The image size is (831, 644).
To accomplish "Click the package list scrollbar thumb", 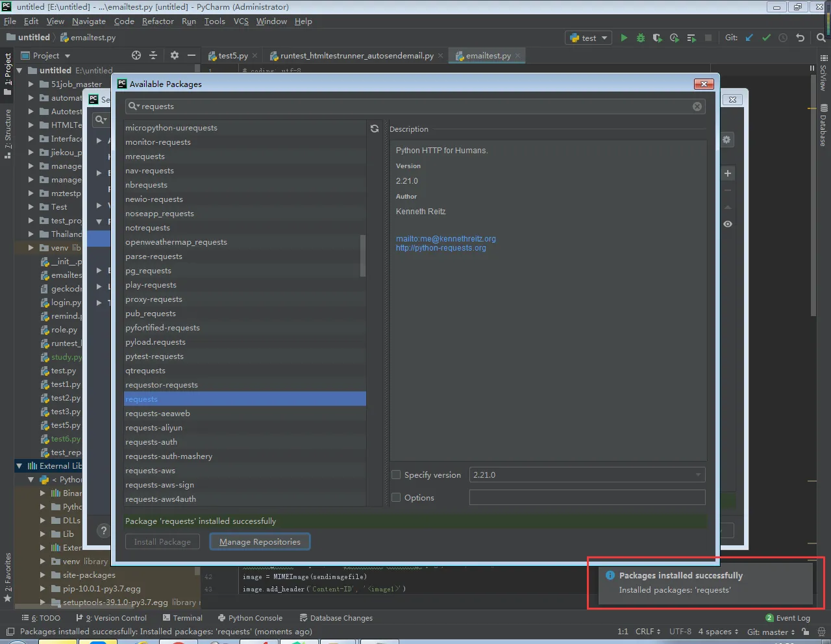I will (x=362, y=256).
